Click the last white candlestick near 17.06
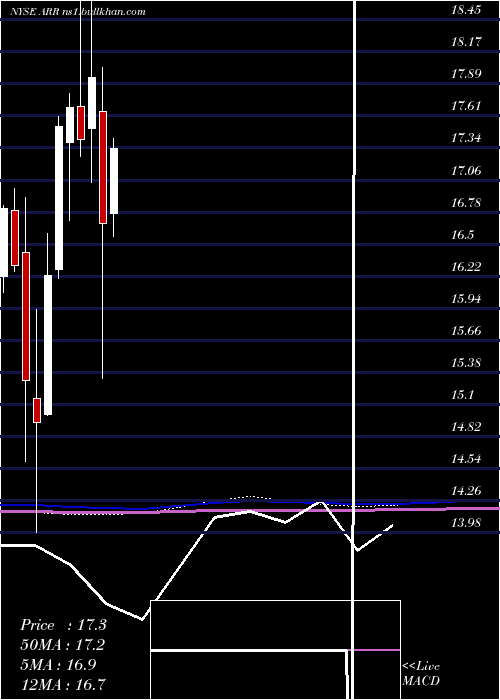Viewport: 500px width, 700px height. tap(114, 181)
